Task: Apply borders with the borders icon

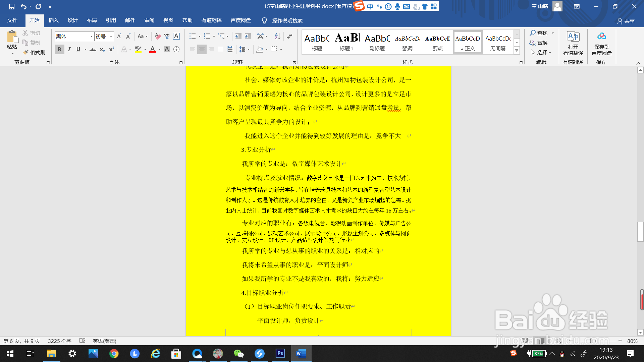Action: 274,49
